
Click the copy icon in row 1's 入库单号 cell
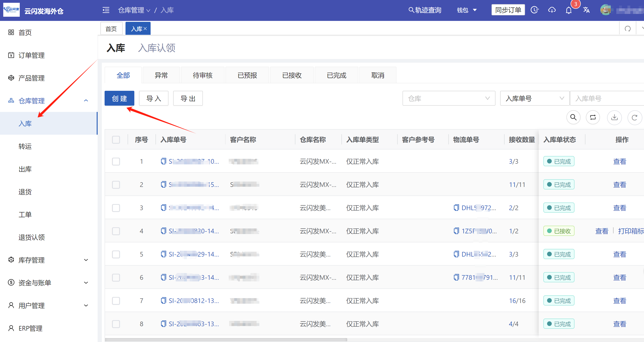[x=164, y=161]
